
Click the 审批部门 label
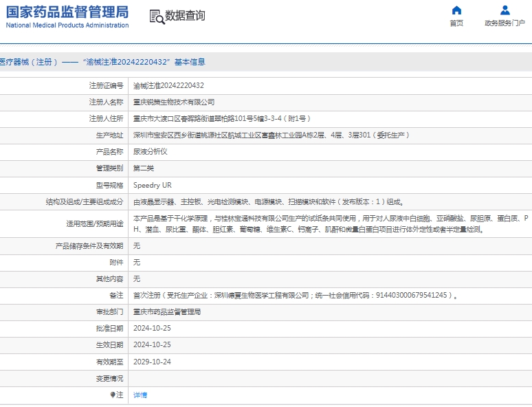click(x=109, y=312)
